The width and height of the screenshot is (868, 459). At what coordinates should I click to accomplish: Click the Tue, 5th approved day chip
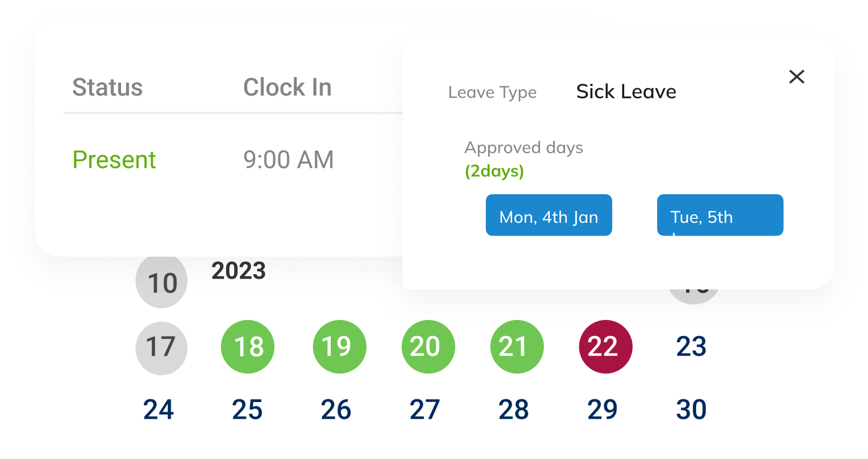(x=720, y=216)
